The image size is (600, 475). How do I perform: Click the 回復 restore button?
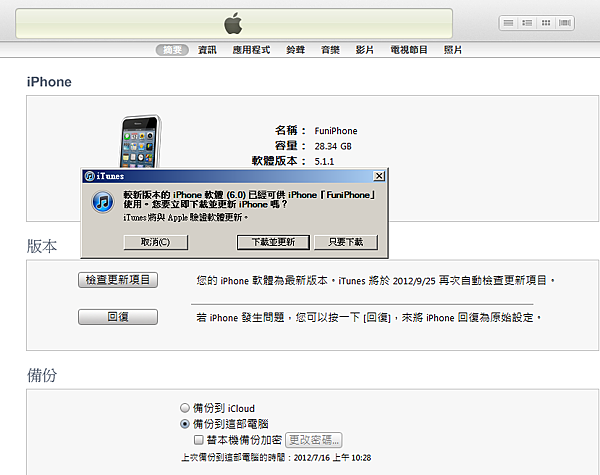[x=118, y=317]
